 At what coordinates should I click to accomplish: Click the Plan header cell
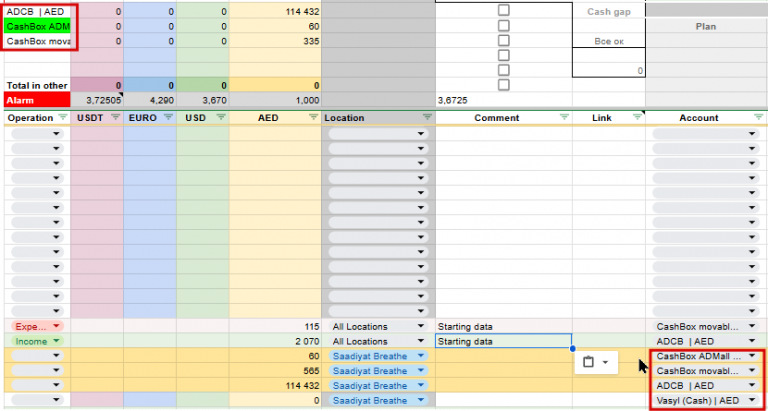click(706, 26)
